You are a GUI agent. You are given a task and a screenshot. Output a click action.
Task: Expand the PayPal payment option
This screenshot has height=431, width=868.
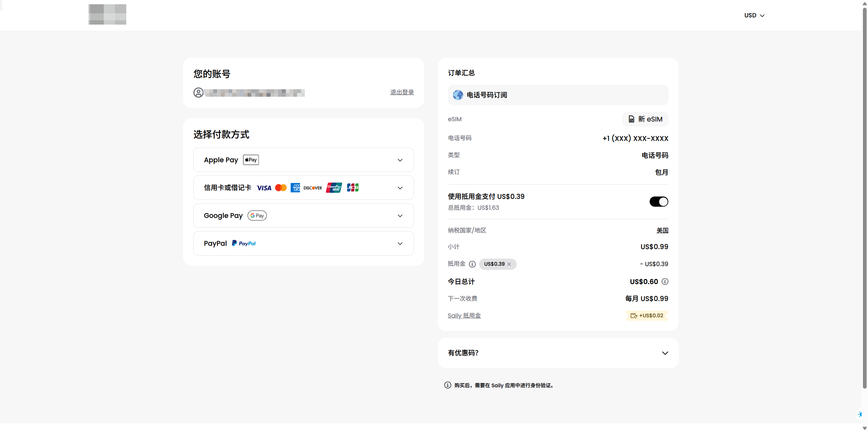(303, 243)
